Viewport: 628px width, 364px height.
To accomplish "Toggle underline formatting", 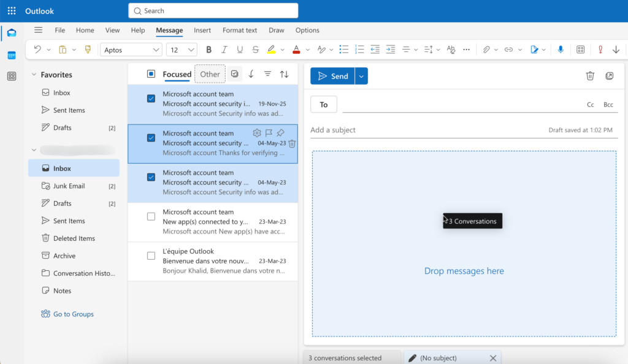I will click(240, 50).
